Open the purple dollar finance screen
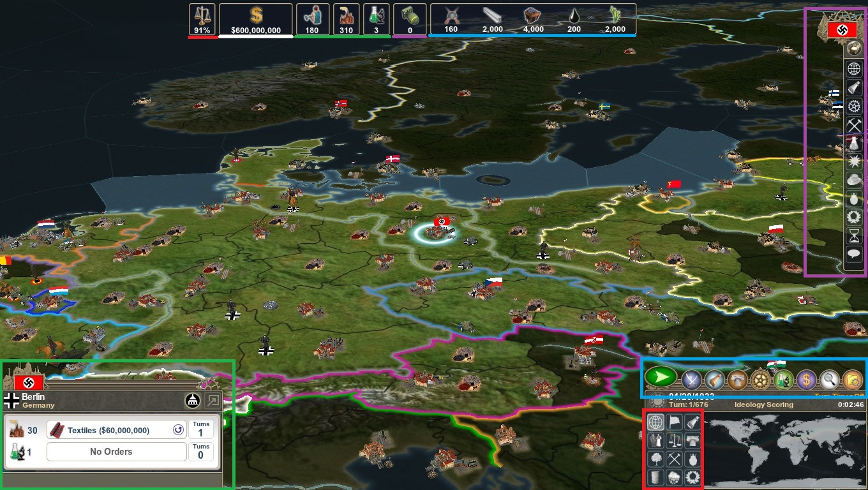Viewport: 868px width, 490px height. pos(807,380)
